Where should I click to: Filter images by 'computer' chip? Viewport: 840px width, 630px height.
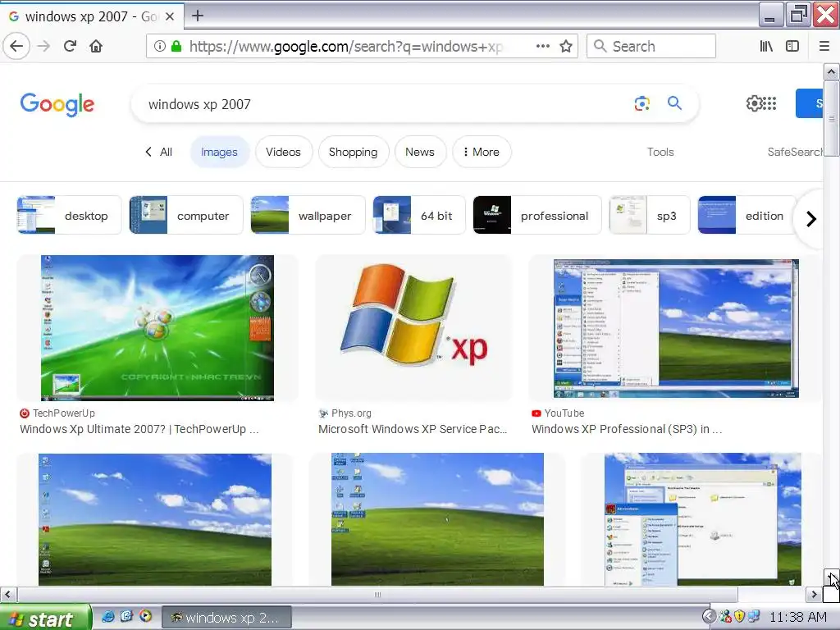[x=186, y=216]
